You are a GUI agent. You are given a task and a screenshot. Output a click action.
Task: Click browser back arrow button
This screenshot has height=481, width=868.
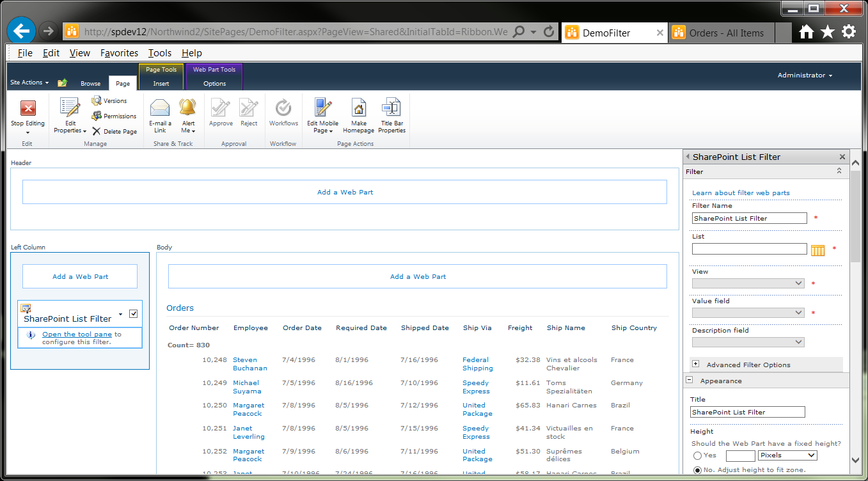pyautogui.click(x=21, y=30)
